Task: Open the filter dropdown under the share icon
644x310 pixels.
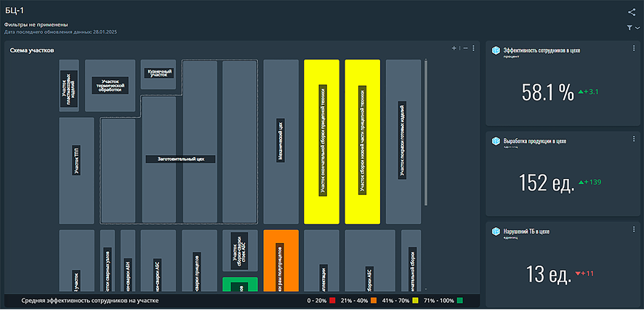Action: pos(633,28)
